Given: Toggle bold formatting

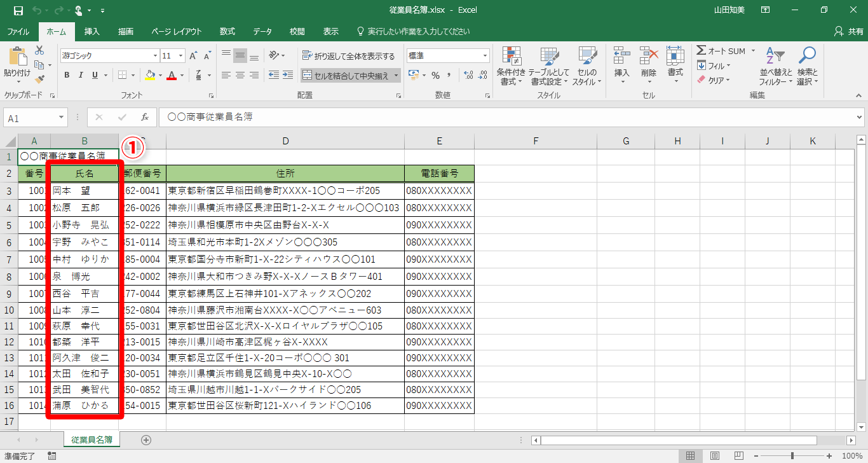Looking at the screenshot, I should (x=67, y=75).
